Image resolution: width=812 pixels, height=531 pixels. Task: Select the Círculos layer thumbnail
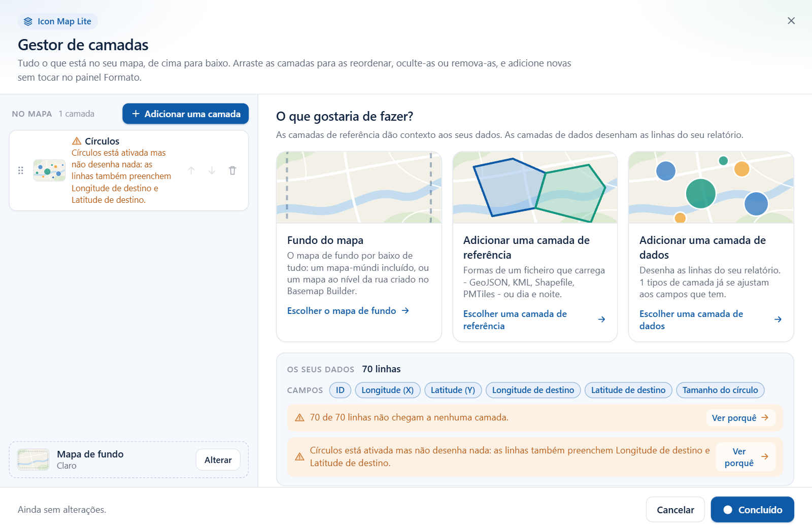click(49, 170)
